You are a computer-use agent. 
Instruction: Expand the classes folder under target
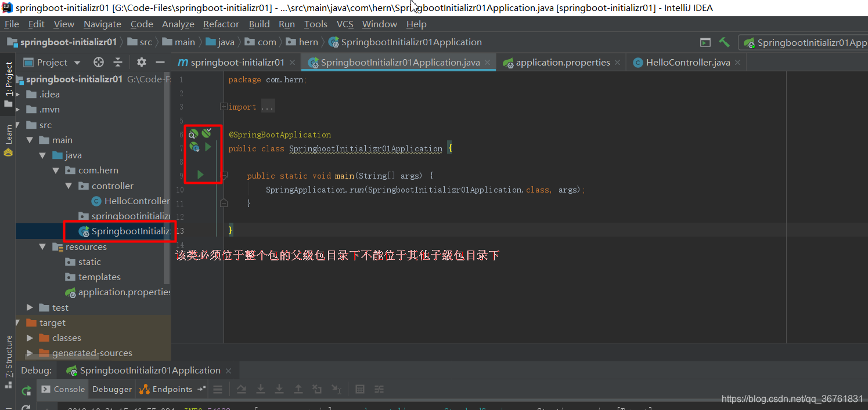pos(30,338)
